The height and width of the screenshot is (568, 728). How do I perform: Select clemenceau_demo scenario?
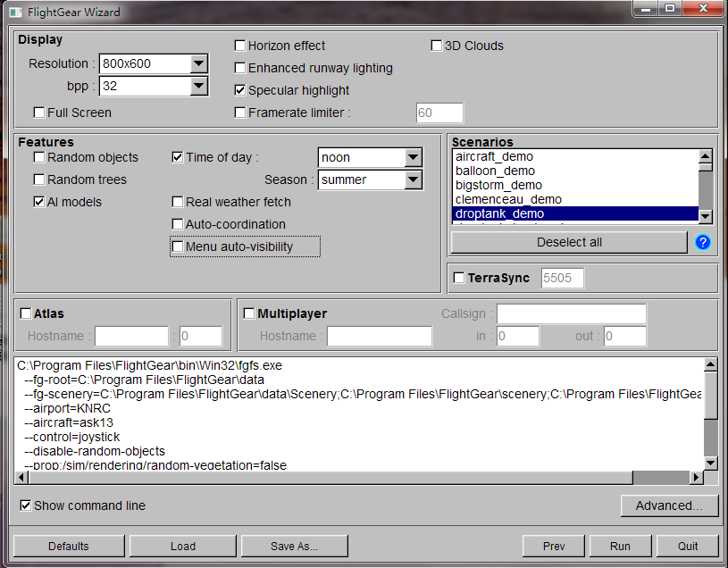point(575,199)
